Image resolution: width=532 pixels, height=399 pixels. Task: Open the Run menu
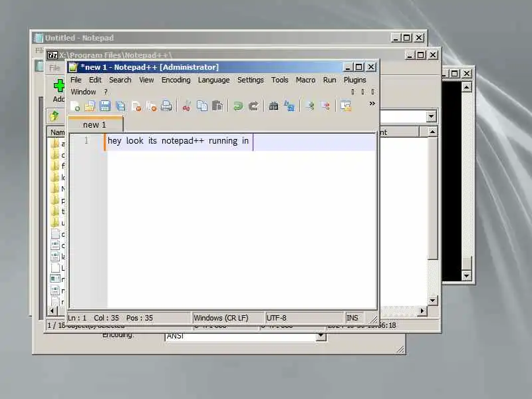329,80
